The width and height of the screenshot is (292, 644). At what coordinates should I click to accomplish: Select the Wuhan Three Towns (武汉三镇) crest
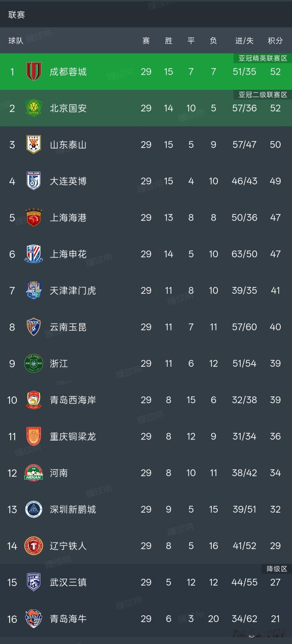point(34,582)
